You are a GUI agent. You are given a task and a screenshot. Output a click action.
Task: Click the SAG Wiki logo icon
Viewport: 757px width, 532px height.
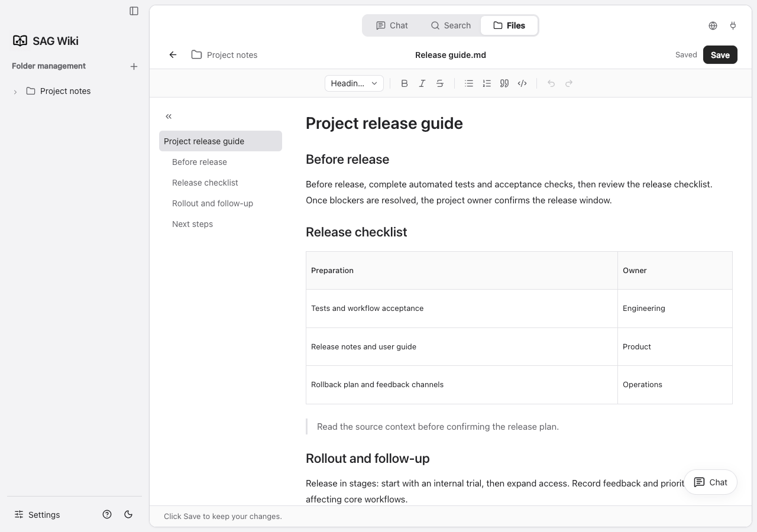click(20, 40)
